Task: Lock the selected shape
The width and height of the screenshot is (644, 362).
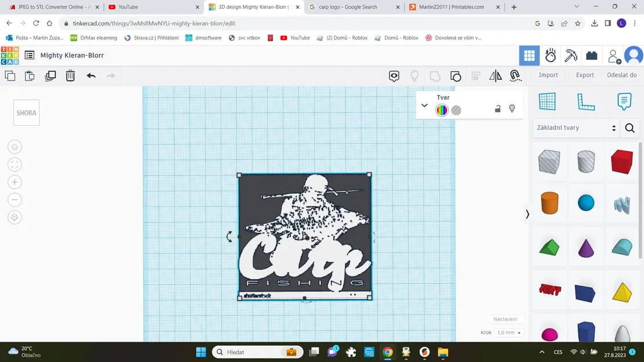Action: pyautogui.click(x=497, y=109)
